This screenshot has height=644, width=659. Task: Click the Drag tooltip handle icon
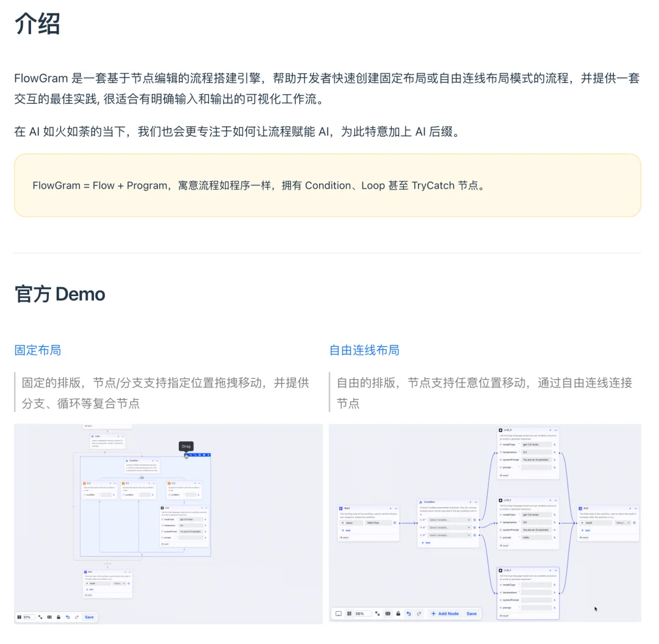tap(186, 455)
